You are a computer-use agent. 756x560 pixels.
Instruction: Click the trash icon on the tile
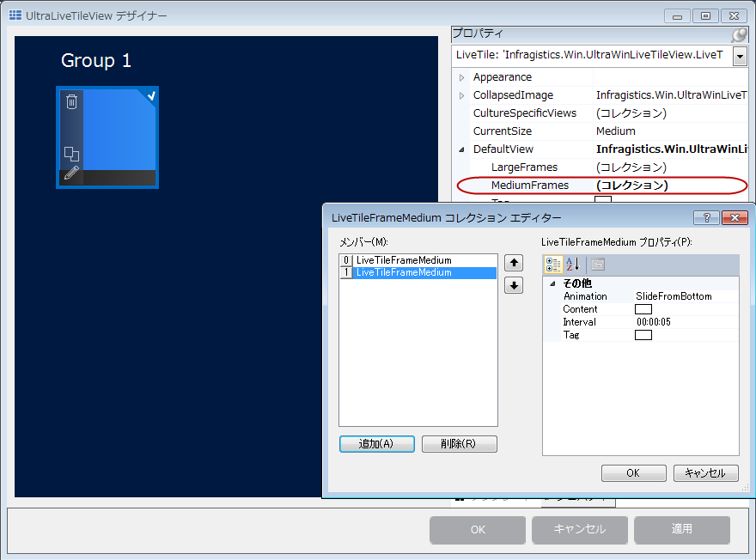pos(71,101)
